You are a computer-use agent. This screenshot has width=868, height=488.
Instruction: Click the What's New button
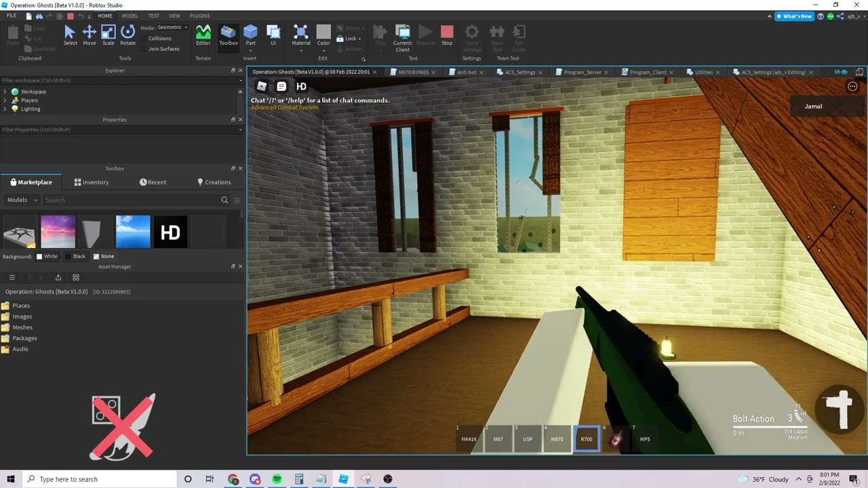click(x=794, y=16)
